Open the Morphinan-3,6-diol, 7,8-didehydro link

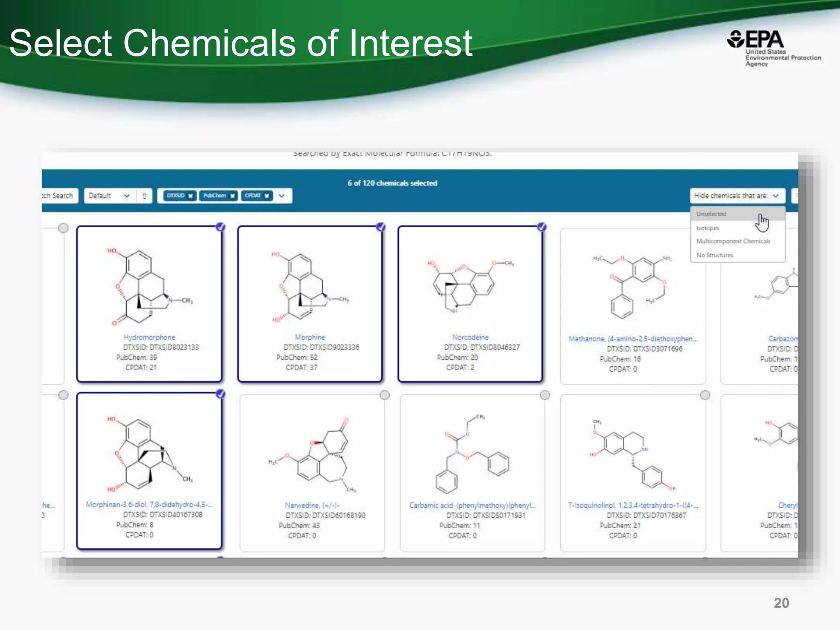pyautogui.click(x=149, y=504)
